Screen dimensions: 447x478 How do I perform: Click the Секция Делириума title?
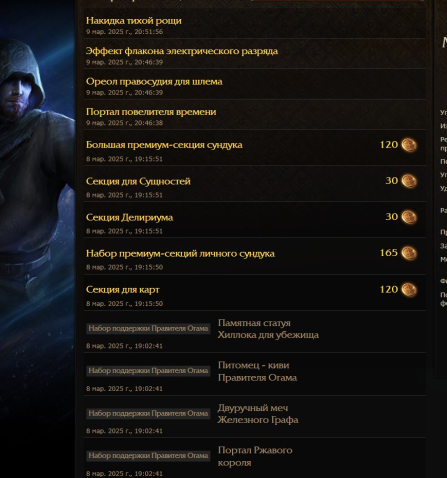[129, 217]
